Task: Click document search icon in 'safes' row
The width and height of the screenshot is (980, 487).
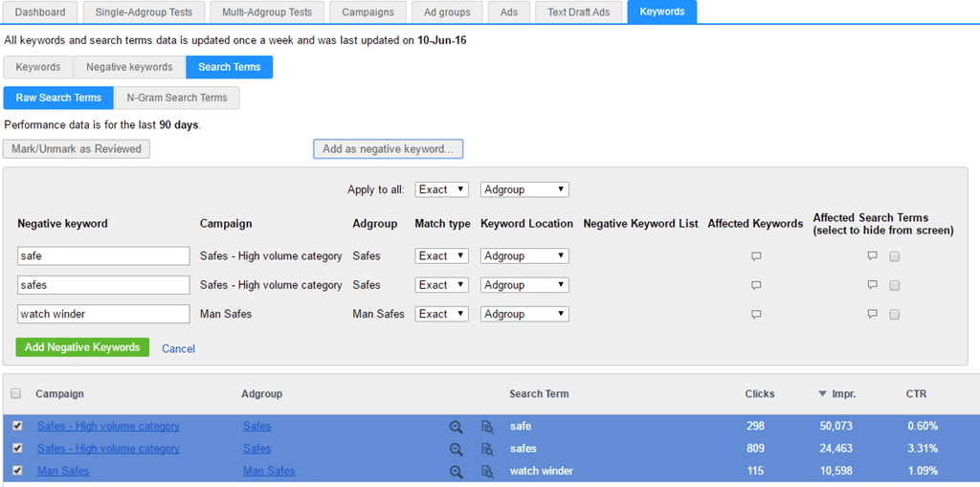Action: click(487, 450)
